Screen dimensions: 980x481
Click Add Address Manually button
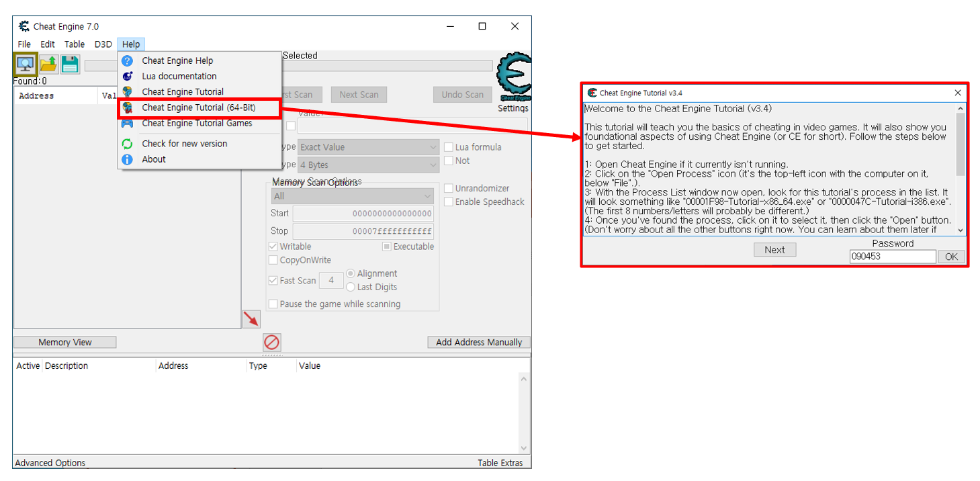tap(479, 342)
